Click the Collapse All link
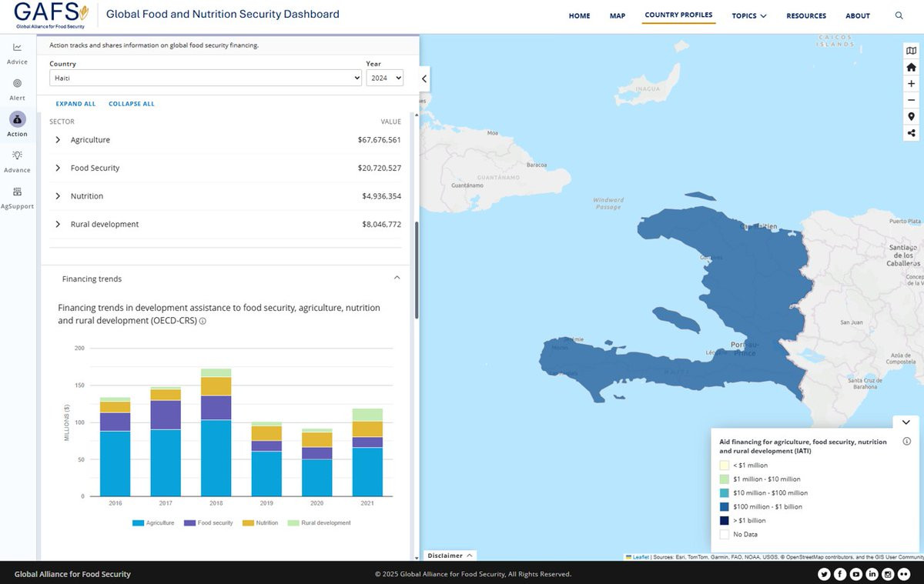The image size is (924, 584). click(131, 104)
